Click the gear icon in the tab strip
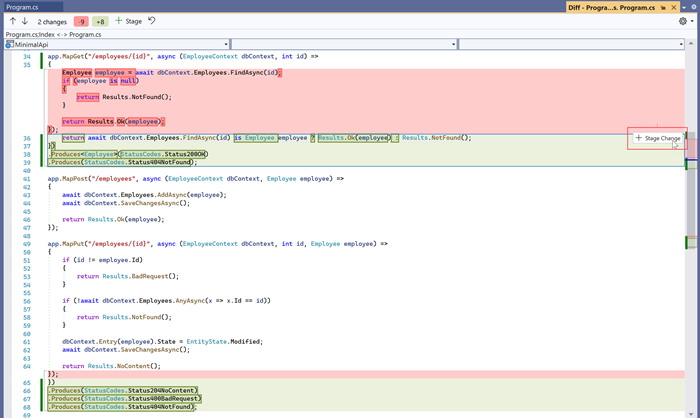Screen dimensions: 700x418 click(694, 8)
